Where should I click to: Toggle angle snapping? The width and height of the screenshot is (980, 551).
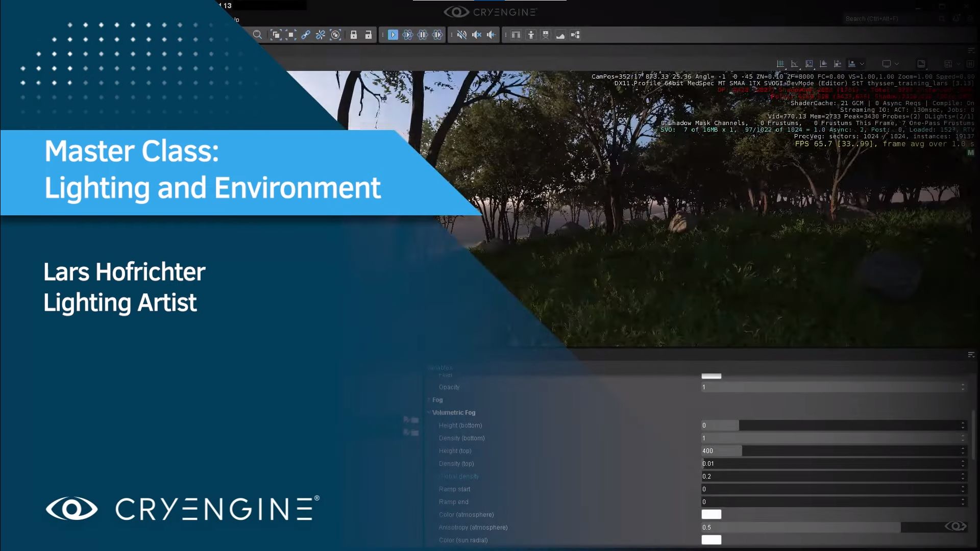point(795,63)
